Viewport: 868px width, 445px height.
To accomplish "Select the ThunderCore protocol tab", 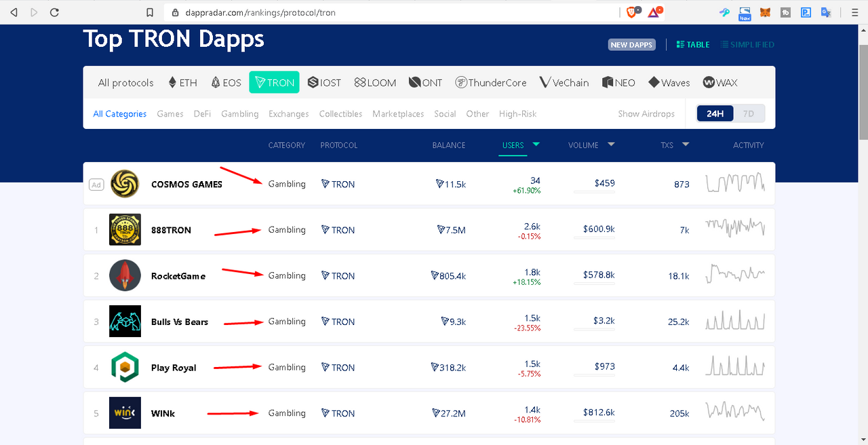I will coord(491,83).
